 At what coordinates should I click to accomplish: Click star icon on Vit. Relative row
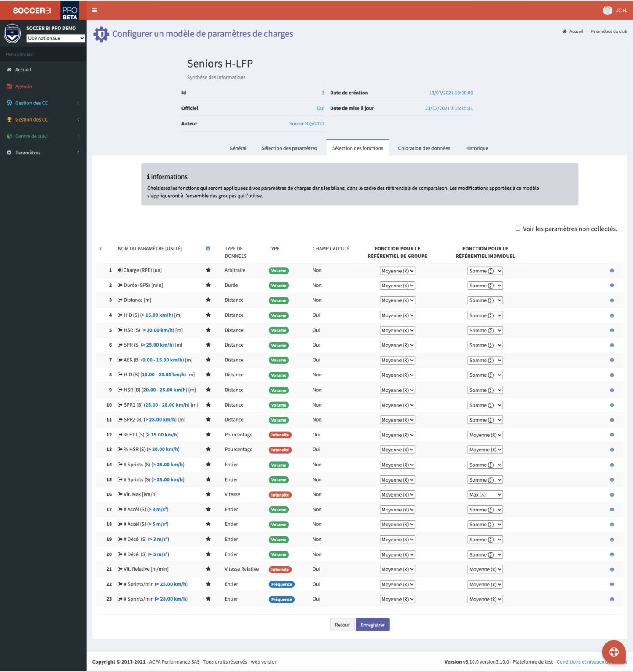click(x=208, y=569)
